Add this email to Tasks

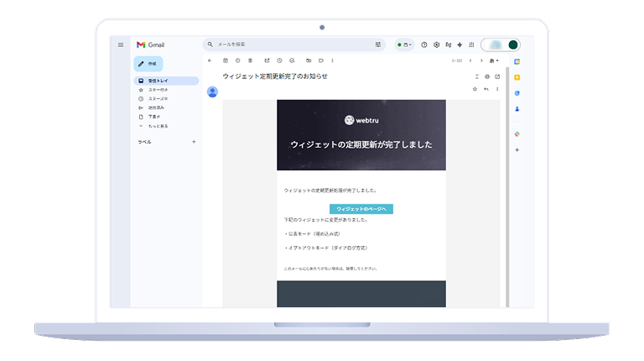pos(292,60)
